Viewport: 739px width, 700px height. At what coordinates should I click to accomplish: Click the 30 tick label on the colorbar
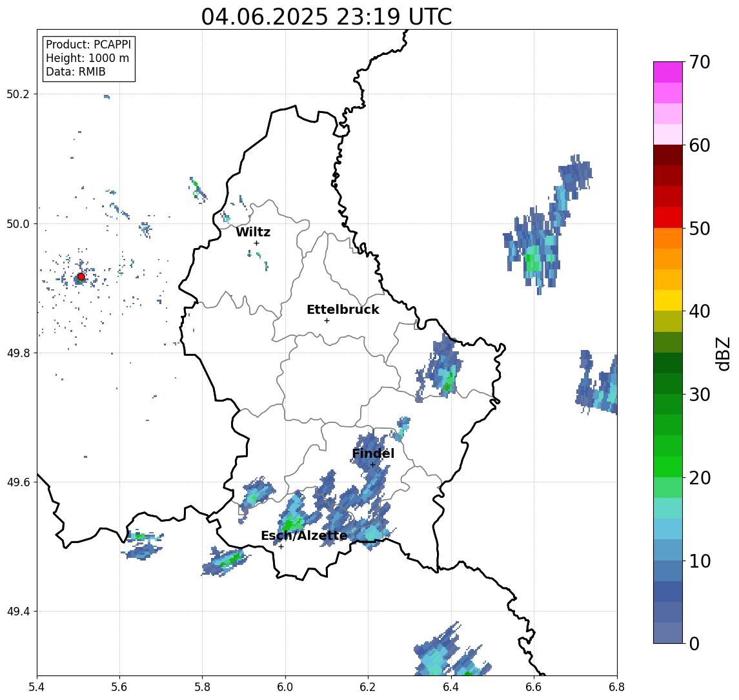tap(700, 395)
